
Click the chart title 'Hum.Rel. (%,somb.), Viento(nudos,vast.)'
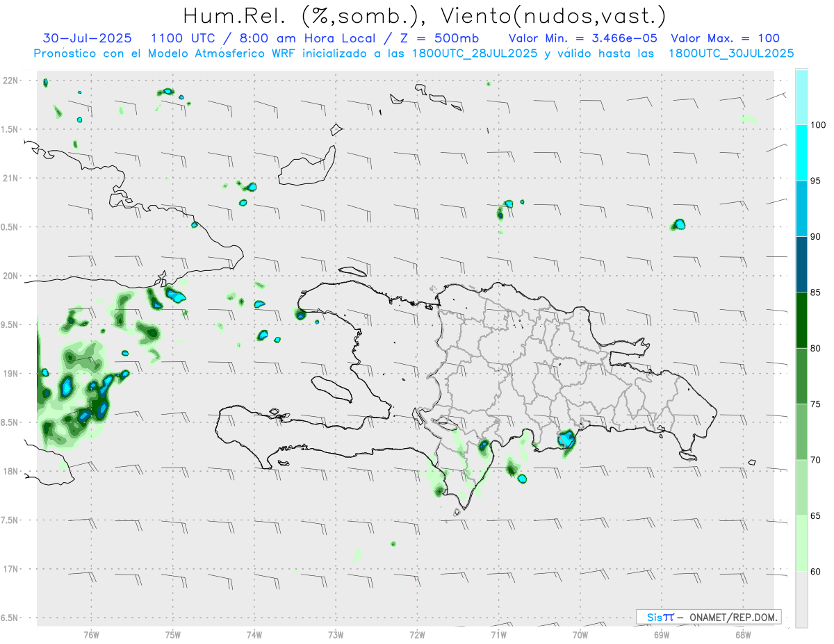point(425,15)
